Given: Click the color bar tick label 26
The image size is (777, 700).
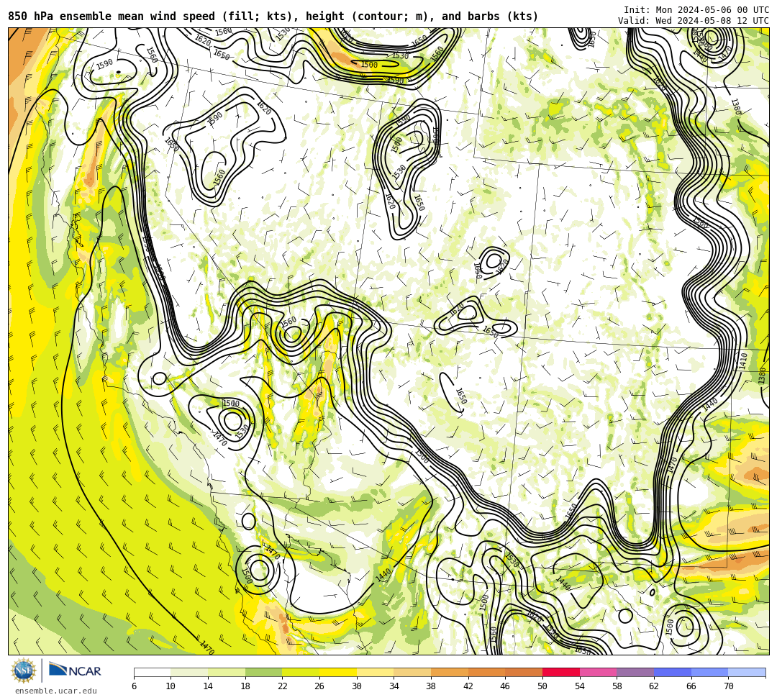Looking at the screenshot, I should [x=319, y=686].
